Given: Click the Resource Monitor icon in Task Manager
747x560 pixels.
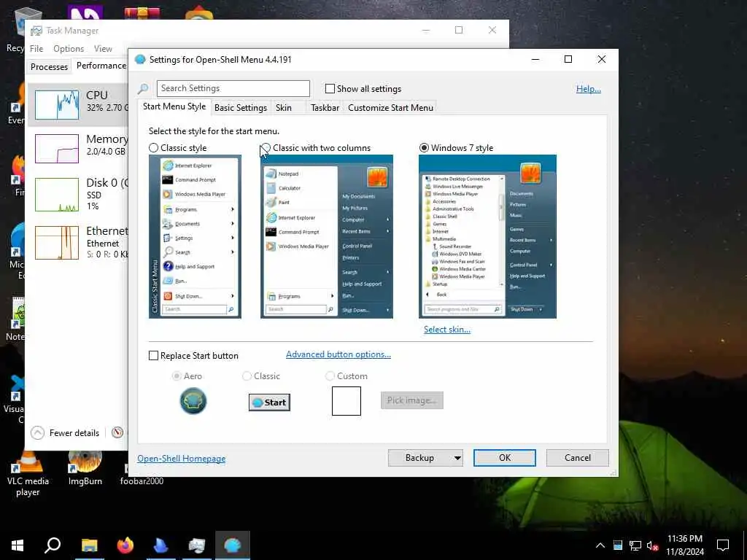Looking at the screenshot, I should tap(117, 432).
